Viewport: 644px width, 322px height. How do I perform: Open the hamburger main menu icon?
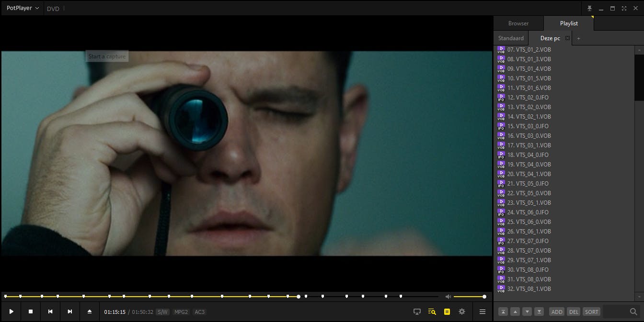483,312
